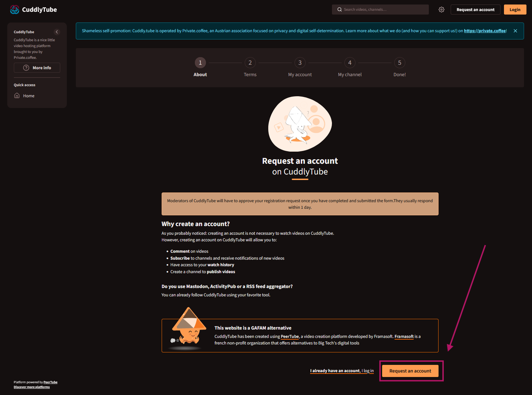This screenshot has height=395, width=532.
Task: Click the orange Request an account button
Action: click(410, 371)
